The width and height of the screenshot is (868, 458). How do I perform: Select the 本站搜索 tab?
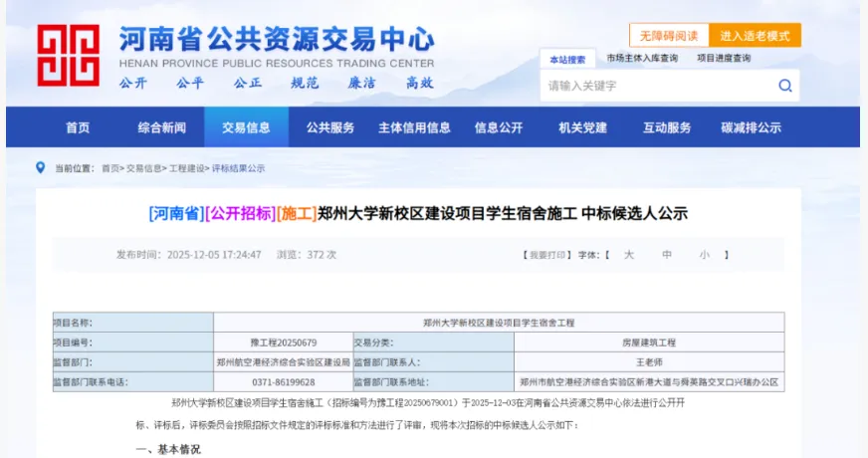[567, 60]
